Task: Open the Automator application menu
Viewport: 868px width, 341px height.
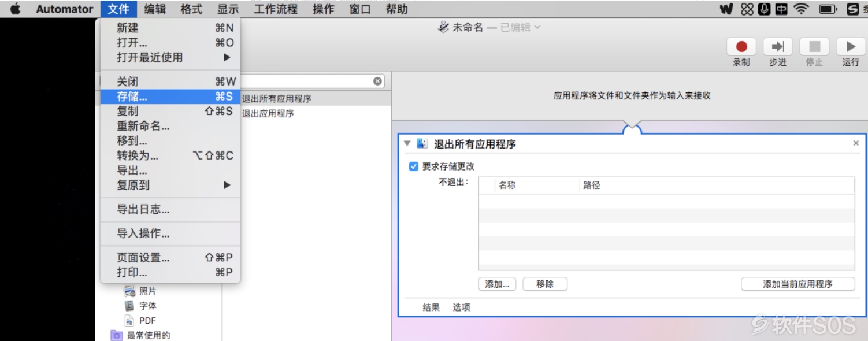Action: 65,9
